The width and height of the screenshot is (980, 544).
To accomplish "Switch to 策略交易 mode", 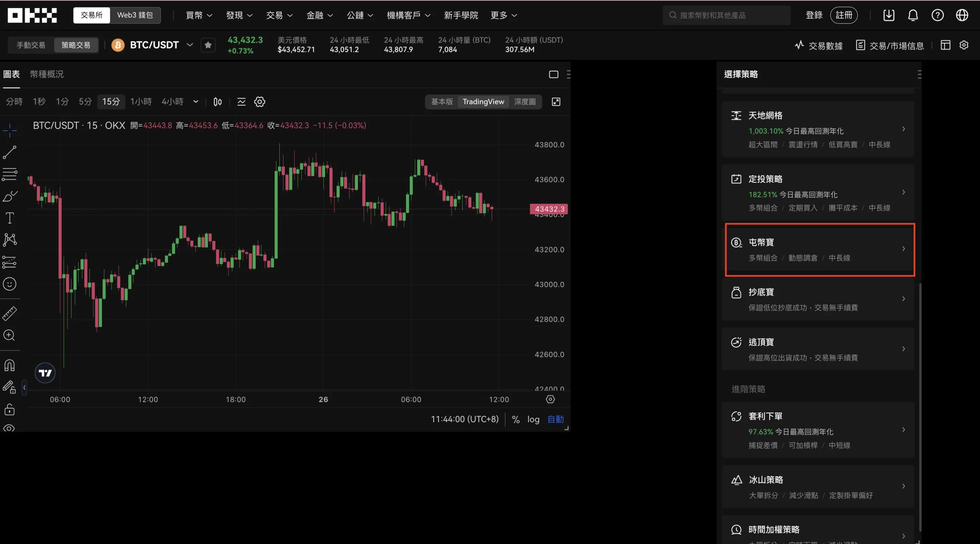I will (x=76, y=45).
